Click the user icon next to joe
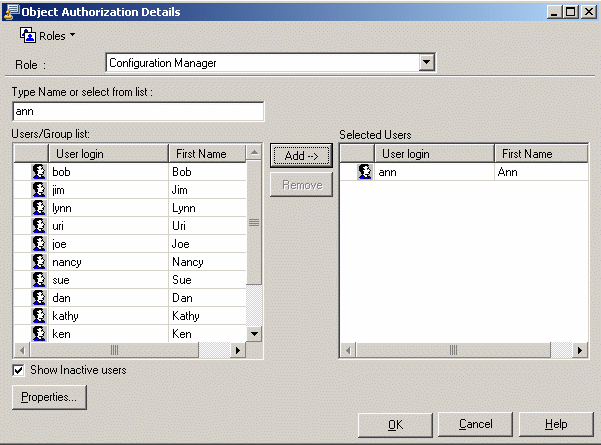This screenshot has height=445, width=601. 39,244
